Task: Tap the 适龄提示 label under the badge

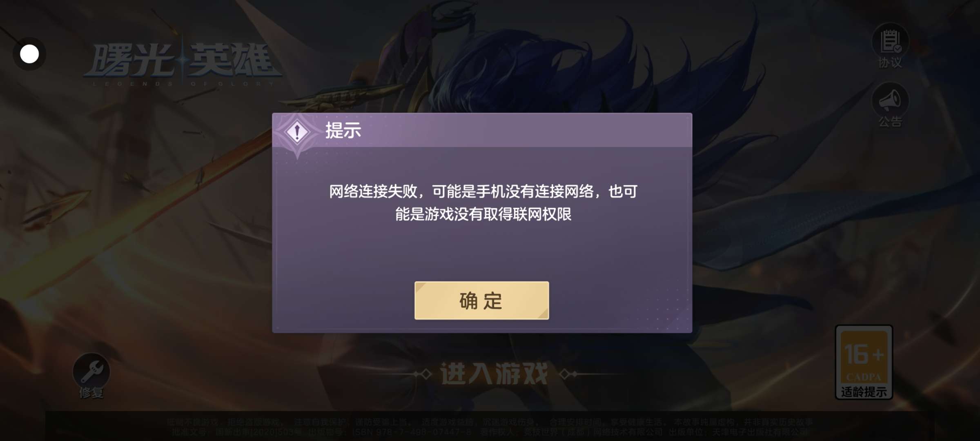Action: (864, 392)
